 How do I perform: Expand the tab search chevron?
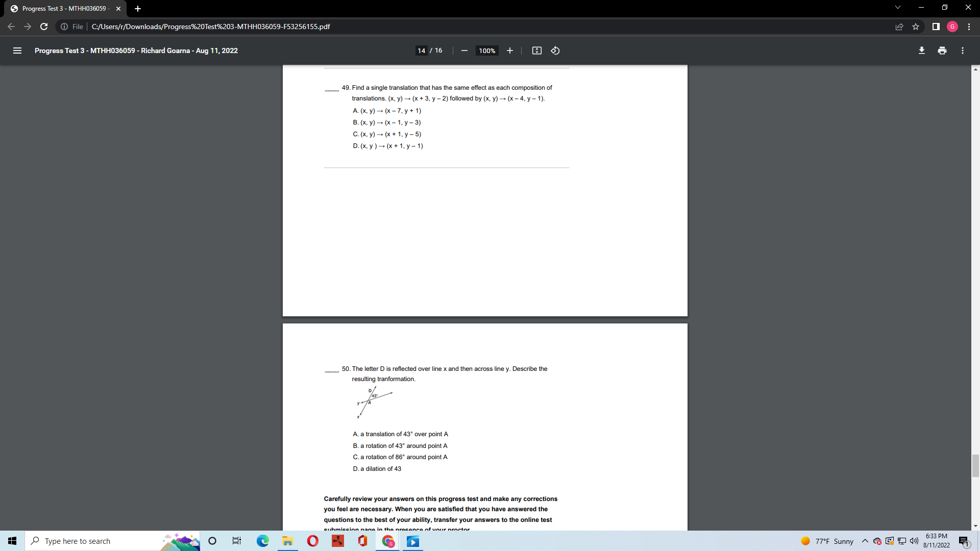pyautogui.click(x=897, y=8)
